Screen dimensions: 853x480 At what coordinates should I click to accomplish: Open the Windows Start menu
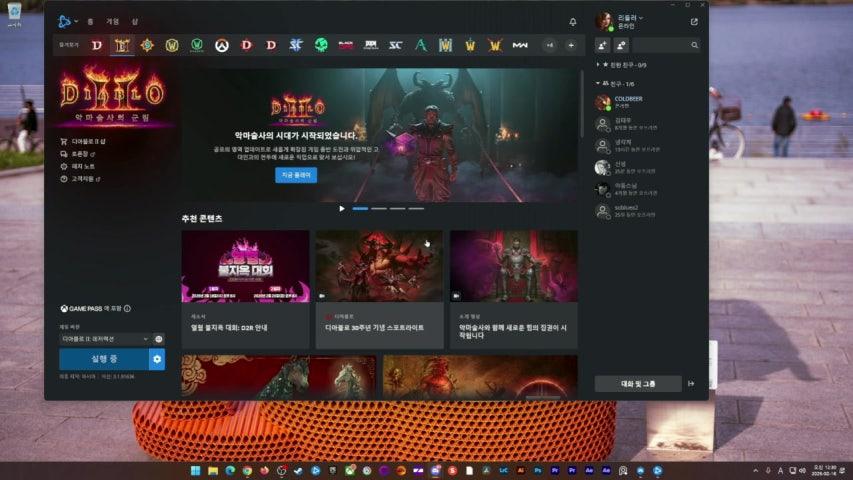(195, 471)
